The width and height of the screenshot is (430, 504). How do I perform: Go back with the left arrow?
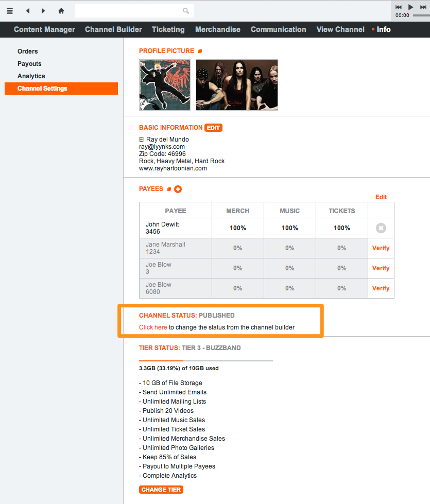[x=28, y=11]
